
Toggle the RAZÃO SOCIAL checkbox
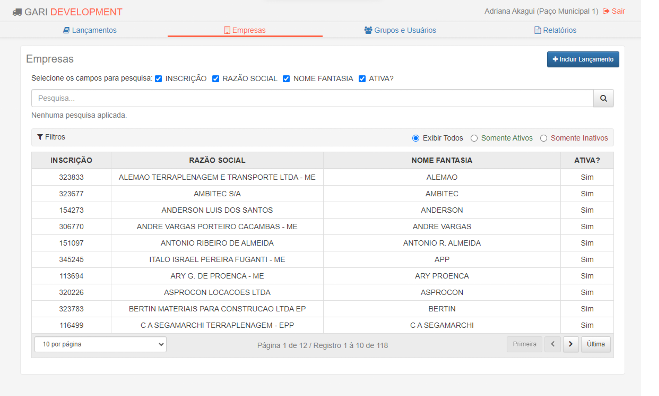(x=216, y=79)
